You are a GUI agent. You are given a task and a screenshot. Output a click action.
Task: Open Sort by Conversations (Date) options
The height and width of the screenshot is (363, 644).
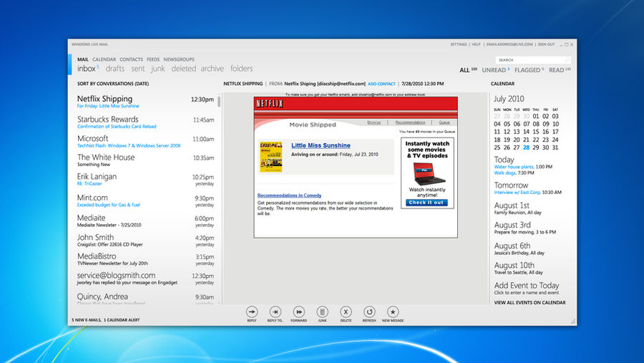pyautogui.click(x=113, y=84)
